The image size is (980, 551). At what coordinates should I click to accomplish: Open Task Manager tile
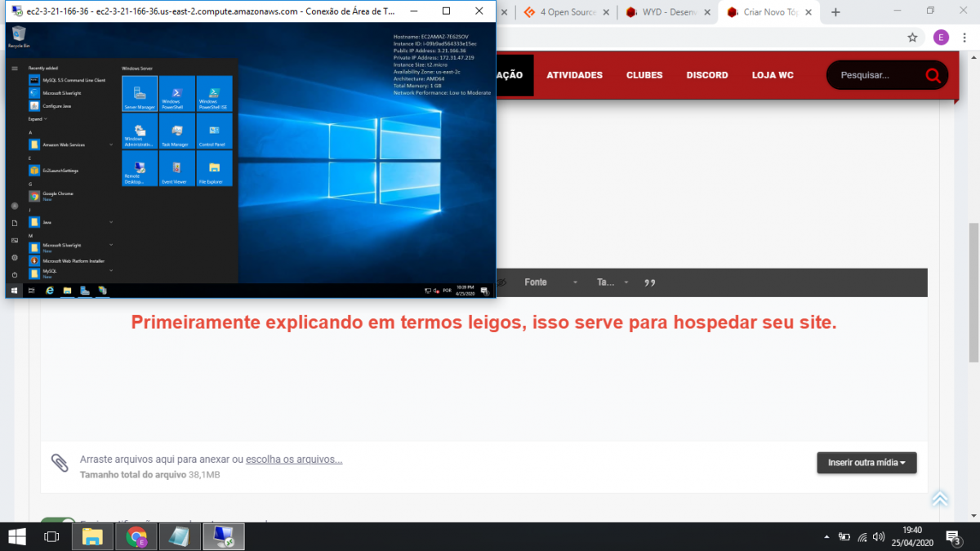[177, 131]
